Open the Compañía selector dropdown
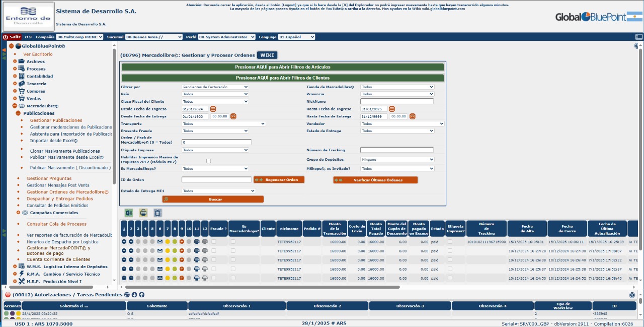 79,37
